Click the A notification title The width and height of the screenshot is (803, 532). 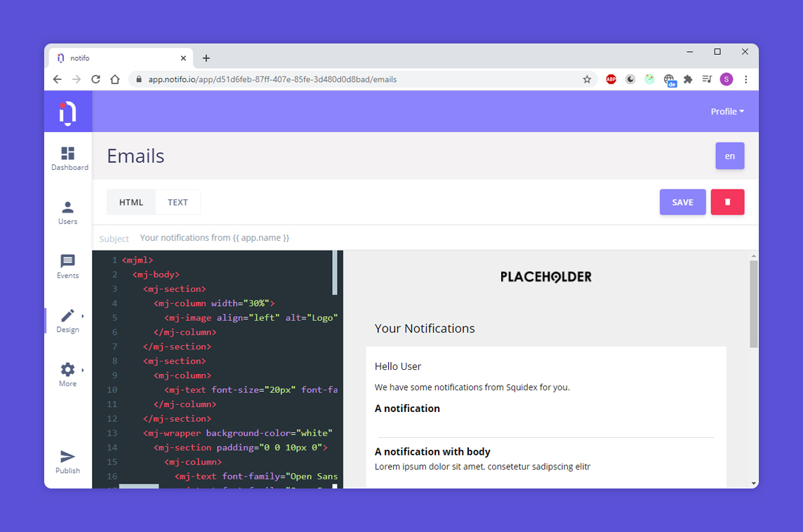(x=407, y=408)
